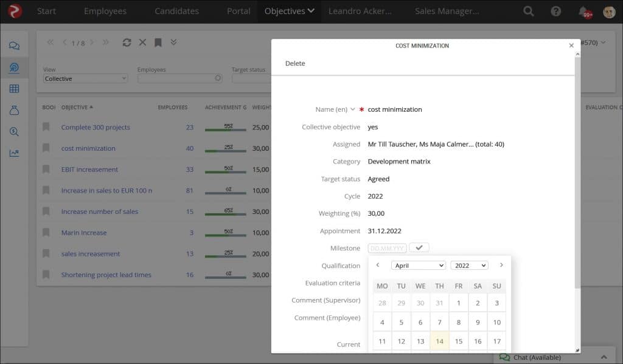Open the Shortening project lead times objective
This screenshot has width=623, height=364.
pos(106,275)
